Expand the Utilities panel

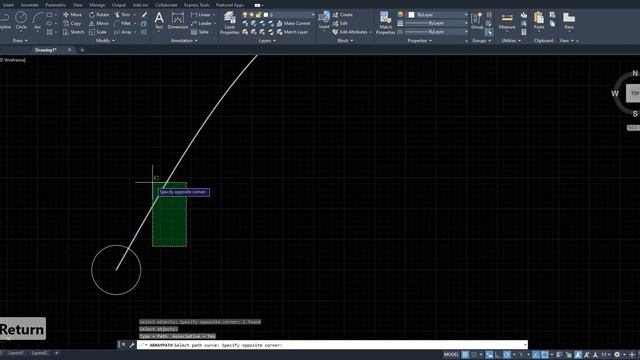coord(511,40)
